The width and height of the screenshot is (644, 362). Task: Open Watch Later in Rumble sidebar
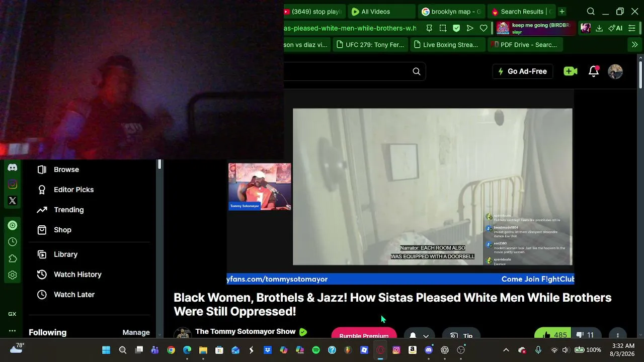74,295
